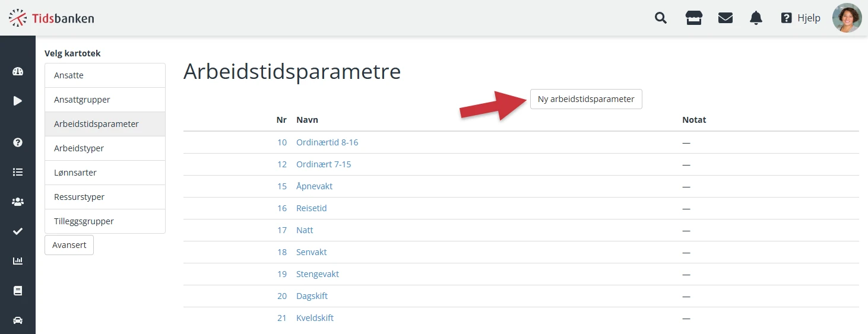Open the list sidebar icon
Viewport: 868px width, 334px height.
(x=18, y=172)
